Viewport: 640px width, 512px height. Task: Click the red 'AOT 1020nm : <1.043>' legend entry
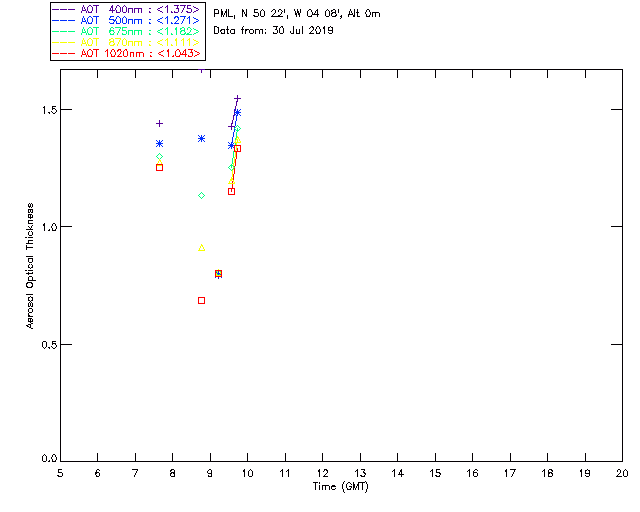[127, 53]
